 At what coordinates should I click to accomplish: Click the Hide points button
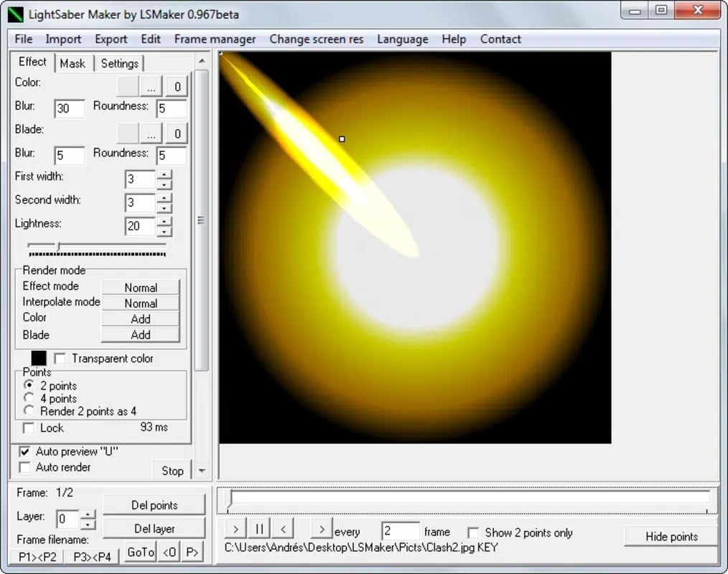pyautogui.click(x=671, y=537)
